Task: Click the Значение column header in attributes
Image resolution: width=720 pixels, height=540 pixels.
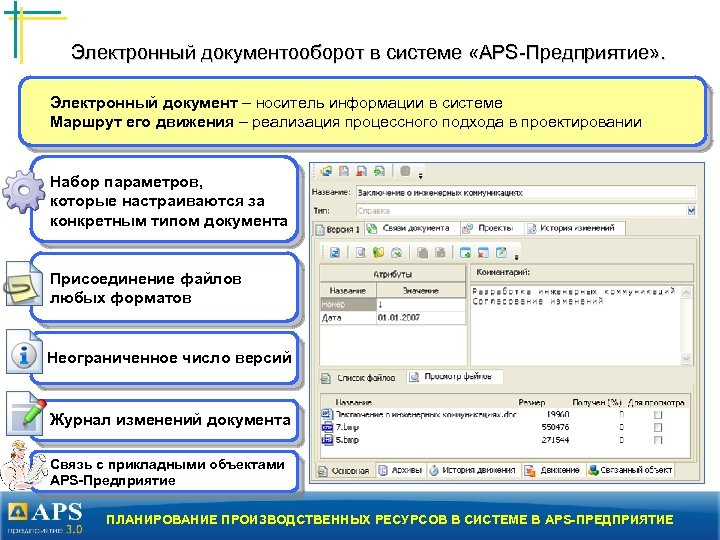Action: tap(421, 290)
